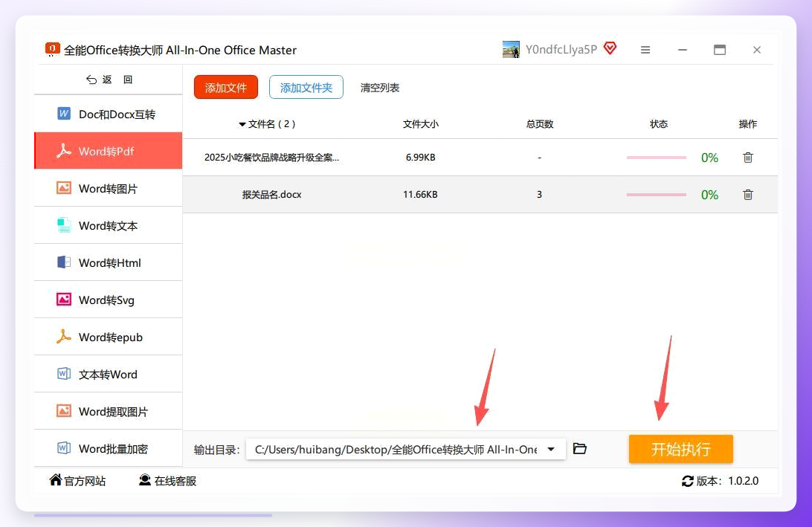Sort by the 文件名 column arrow
Viewport: 812px width, 527px height.
tap(242, 124)
